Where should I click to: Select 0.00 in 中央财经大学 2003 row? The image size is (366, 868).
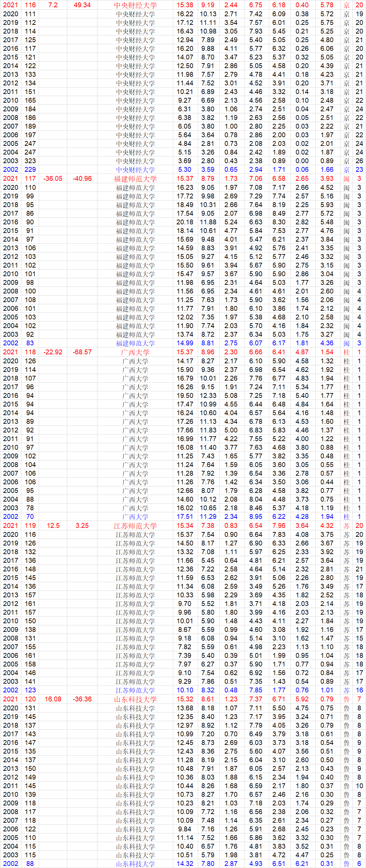point(302,161)
